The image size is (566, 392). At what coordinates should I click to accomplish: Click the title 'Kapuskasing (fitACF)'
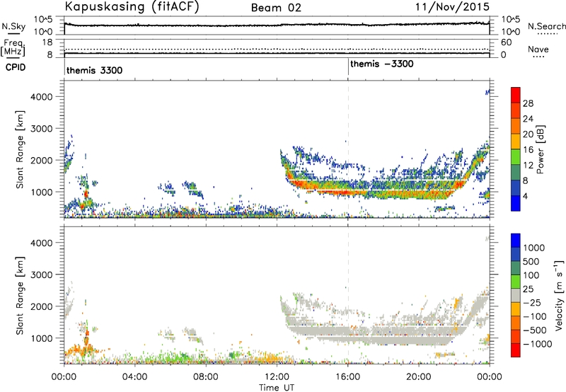coord(132,6)
